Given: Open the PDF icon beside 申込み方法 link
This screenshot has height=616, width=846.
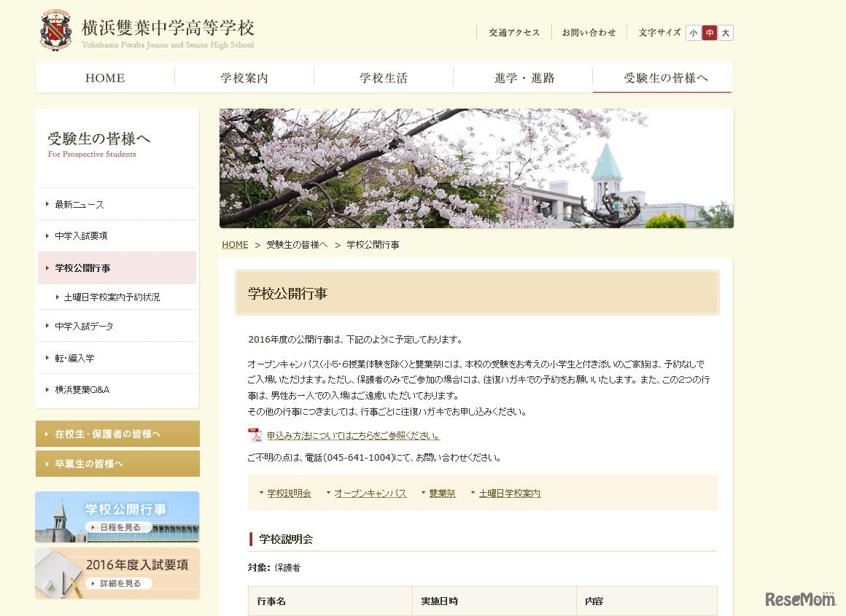Looking at the screenshot, I should (x=255, y=434).
